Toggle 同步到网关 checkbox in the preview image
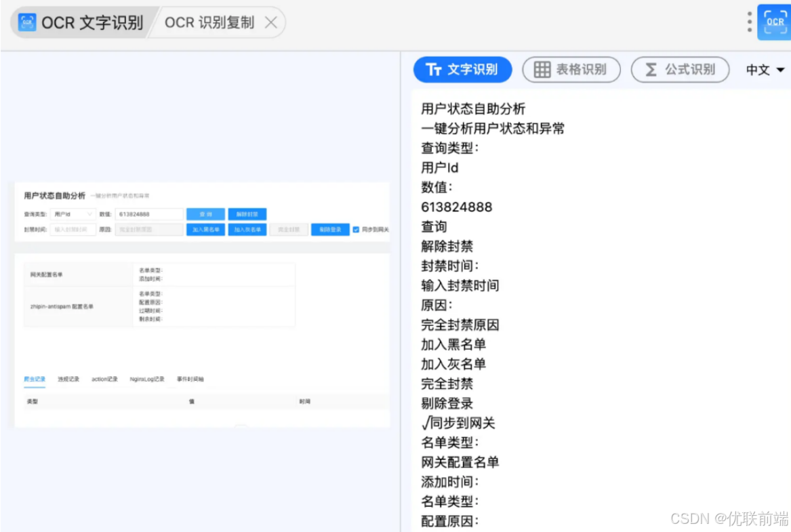This screenshot has height=532, width=791. coord(356,230)
